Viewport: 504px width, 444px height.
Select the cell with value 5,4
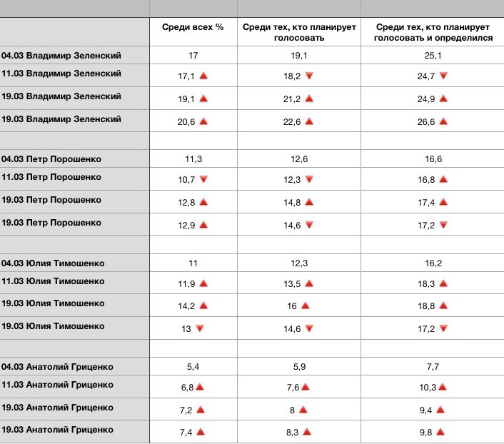point(193,367)
